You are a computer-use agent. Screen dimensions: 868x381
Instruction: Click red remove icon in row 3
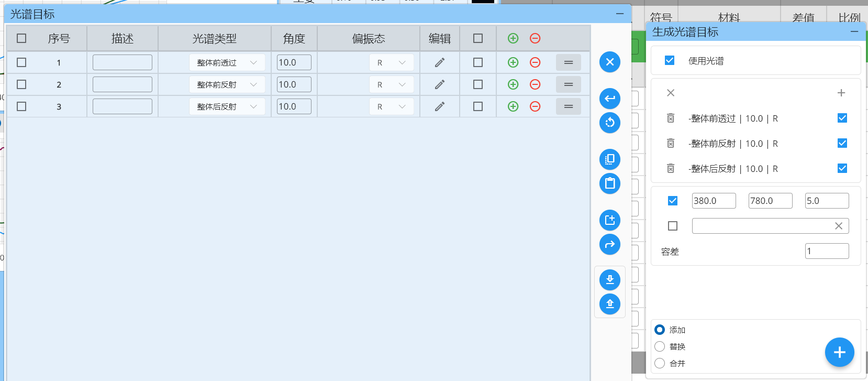(535, 106)
